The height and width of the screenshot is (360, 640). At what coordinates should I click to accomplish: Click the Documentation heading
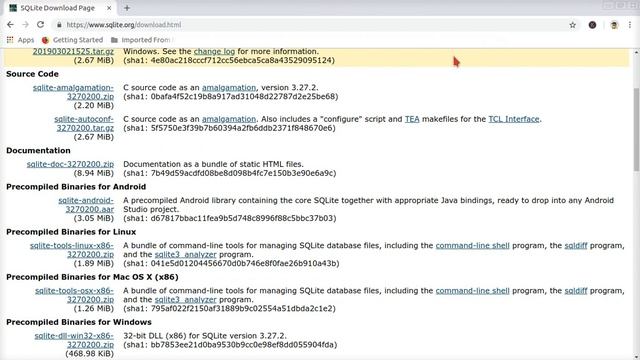[38, 150]
